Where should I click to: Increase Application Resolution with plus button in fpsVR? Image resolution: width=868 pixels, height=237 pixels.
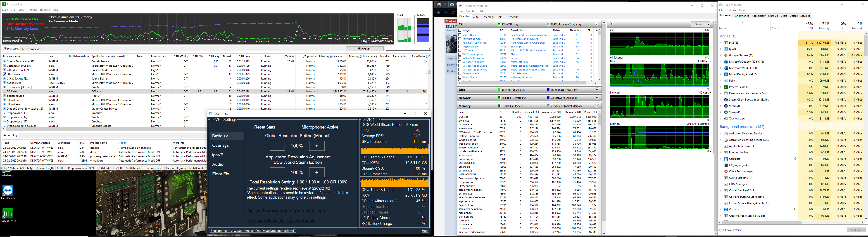click(x=317, y=172)
